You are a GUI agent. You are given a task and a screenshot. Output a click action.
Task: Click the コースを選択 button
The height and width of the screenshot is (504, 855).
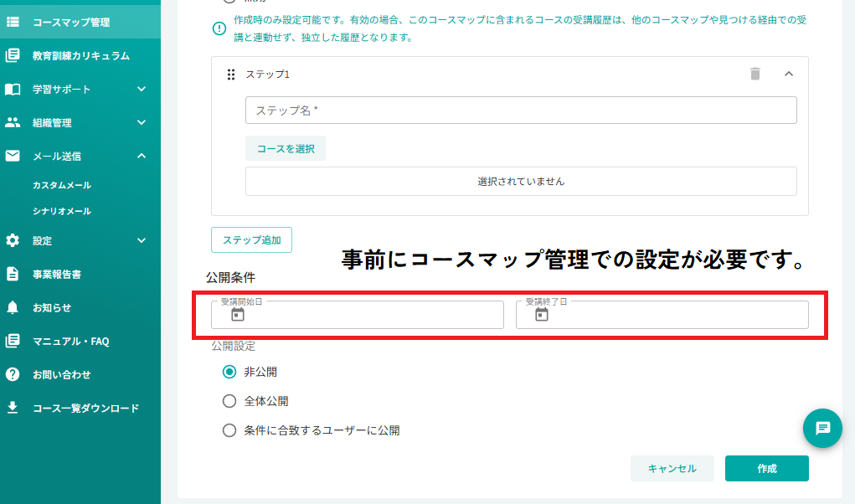click(x=286, y=149)
